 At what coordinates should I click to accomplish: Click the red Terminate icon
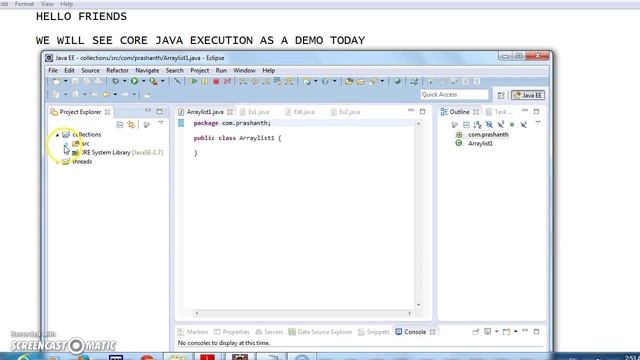pos(216,81)
